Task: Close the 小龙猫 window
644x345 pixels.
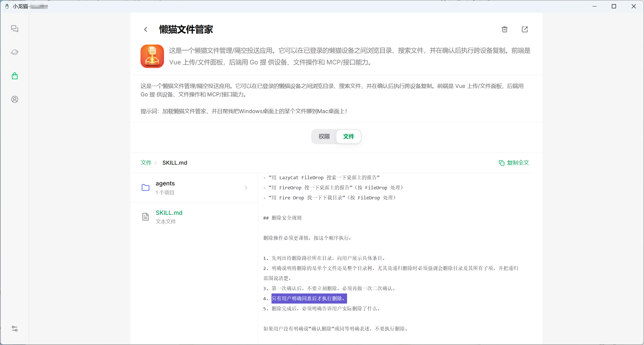Action: coord(634,6)
